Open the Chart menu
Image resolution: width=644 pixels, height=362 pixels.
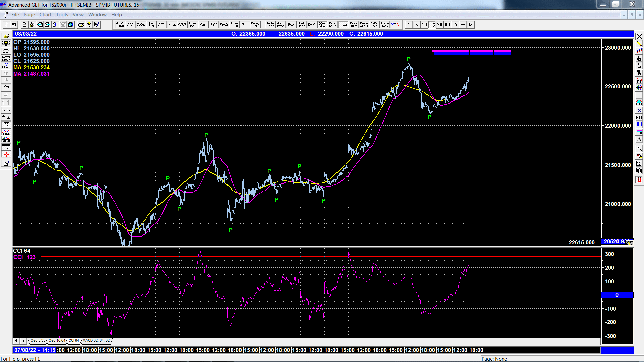(45, 15)
